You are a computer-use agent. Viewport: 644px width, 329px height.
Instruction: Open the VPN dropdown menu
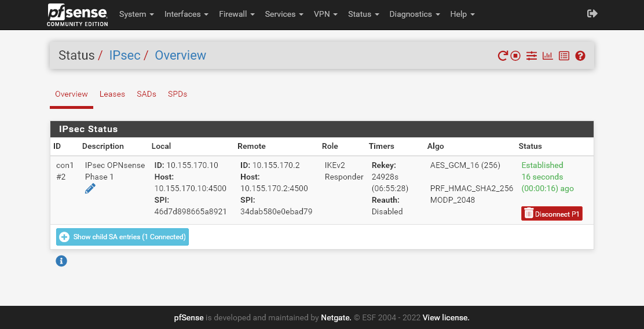tap(325, 14)
